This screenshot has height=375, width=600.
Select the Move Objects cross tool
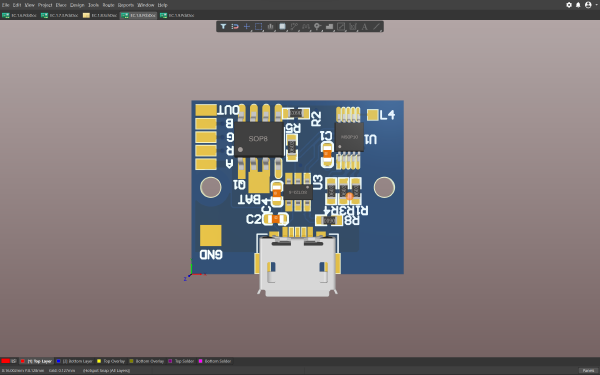pos(247,26)
